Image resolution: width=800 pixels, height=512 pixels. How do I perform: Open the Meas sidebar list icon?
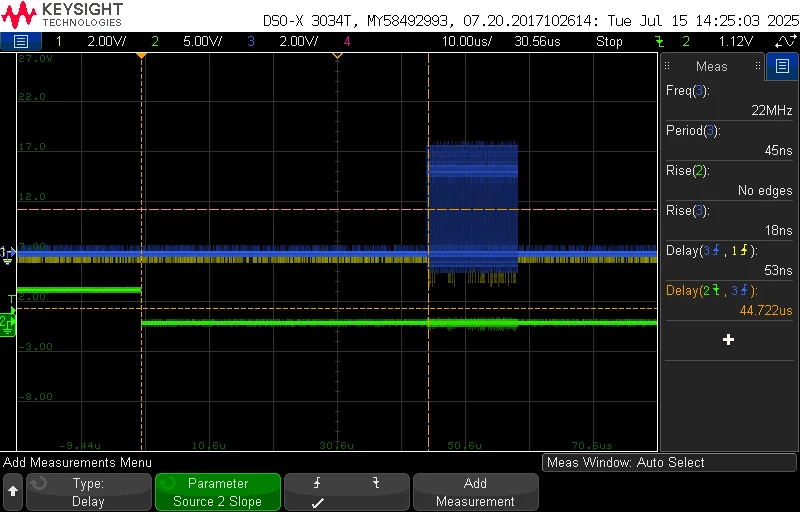tap(782, 66)
